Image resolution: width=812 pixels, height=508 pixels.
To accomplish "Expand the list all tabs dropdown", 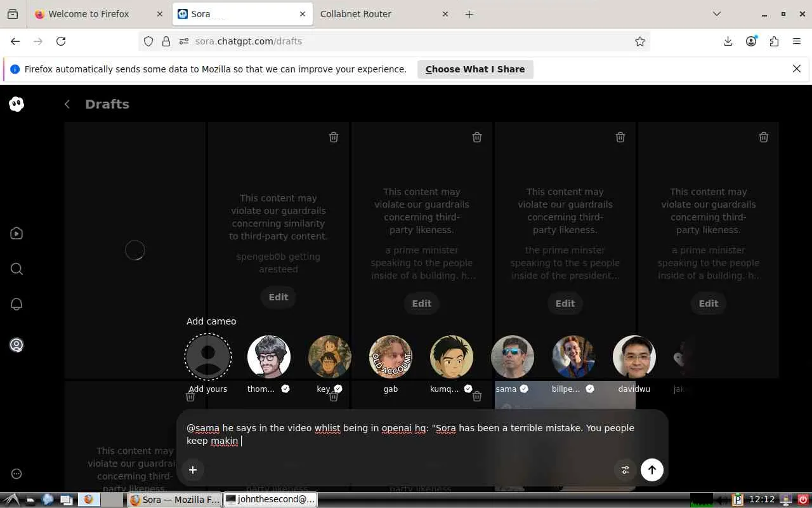I will pyautogui.click(x=717, y=14).
